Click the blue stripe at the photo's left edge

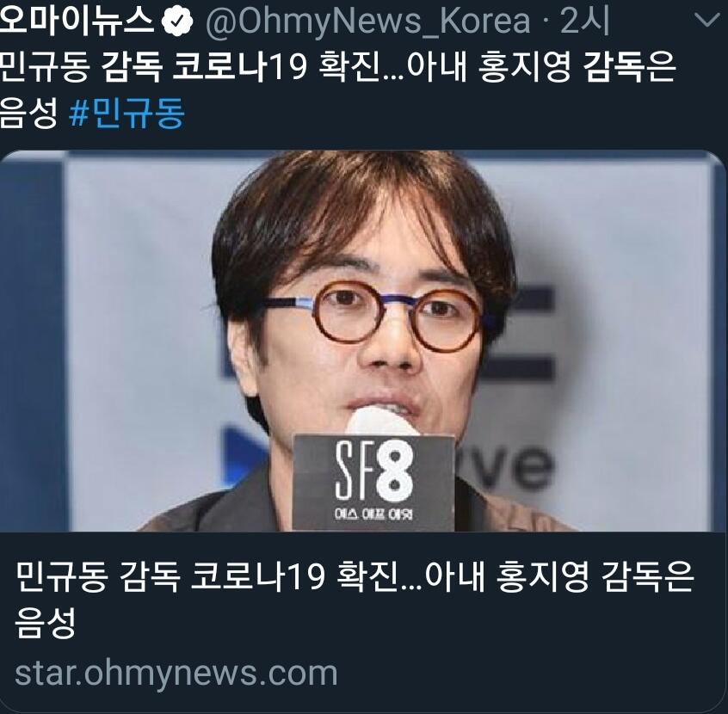click(31, 342)
